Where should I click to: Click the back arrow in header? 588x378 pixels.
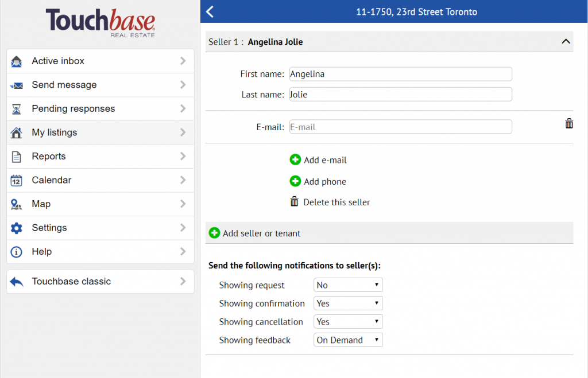coord(210,11)
